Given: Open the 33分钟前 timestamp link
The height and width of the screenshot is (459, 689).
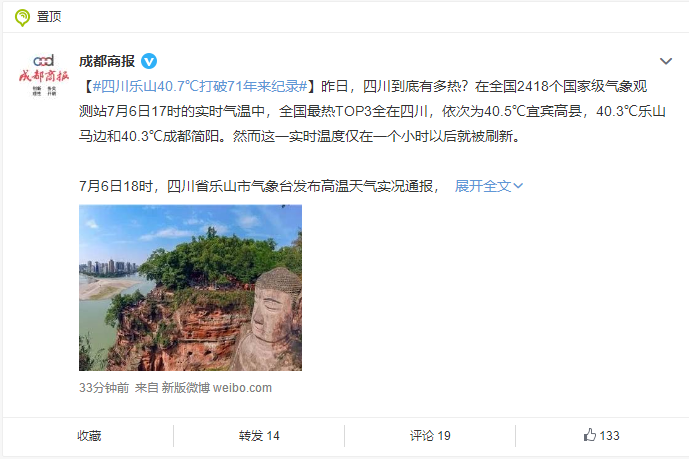Looking at the screenshot, I should tap(104, 388).
